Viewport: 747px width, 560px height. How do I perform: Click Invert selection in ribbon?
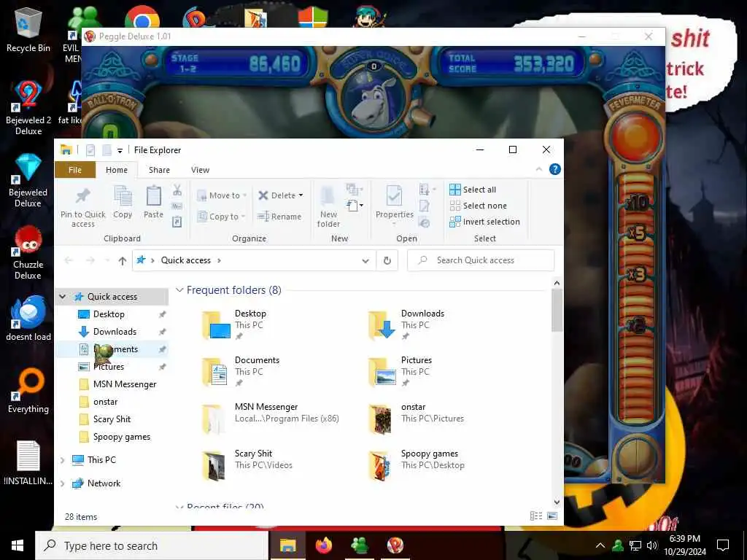pyautogui.click(x=484, y=222)
